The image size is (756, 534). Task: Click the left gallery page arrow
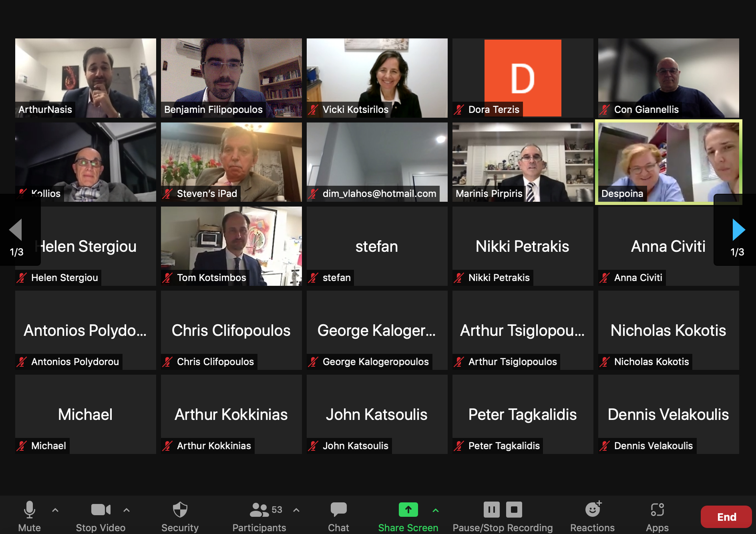pyautogui.click(x=16, y=230)
